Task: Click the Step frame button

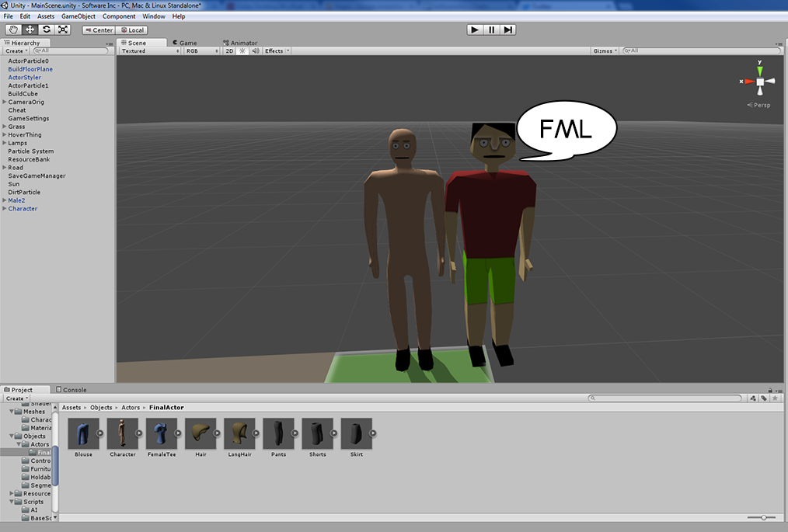Action: coord(508,30)
